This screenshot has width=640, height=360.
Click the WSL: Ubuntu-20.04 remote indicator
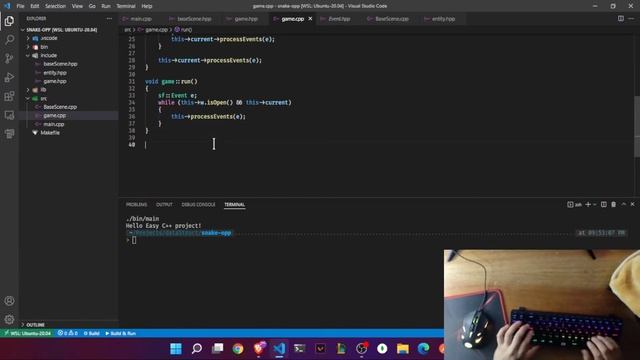click(27, 333)
